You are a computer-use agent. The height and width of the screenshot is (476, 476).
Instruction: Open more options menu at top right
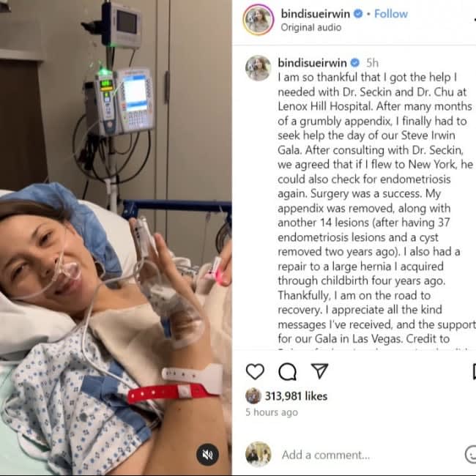[x=475, y=20]
